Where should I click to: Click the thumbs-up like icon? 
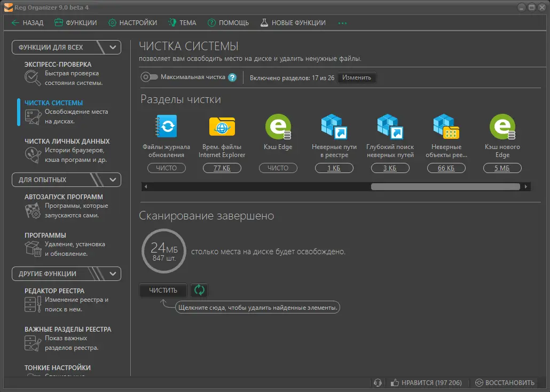pos(395,382)
